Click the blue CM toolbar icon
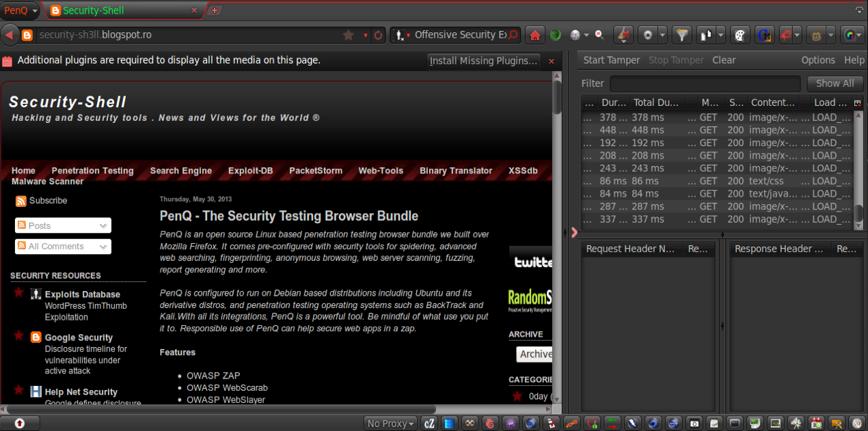The height and width of the screenshot is (431, 868). tap(765, 35)
